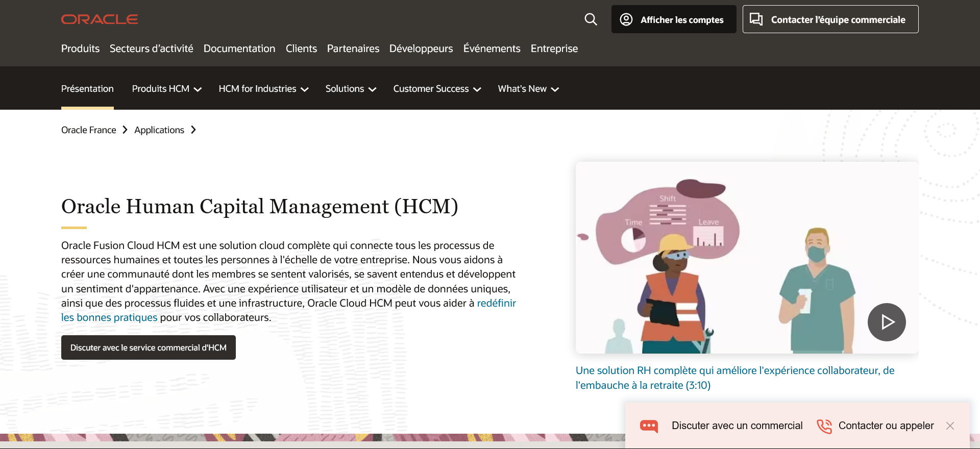Open Clients menu
The height and width of the screenshot is (449, 980).
301,48
